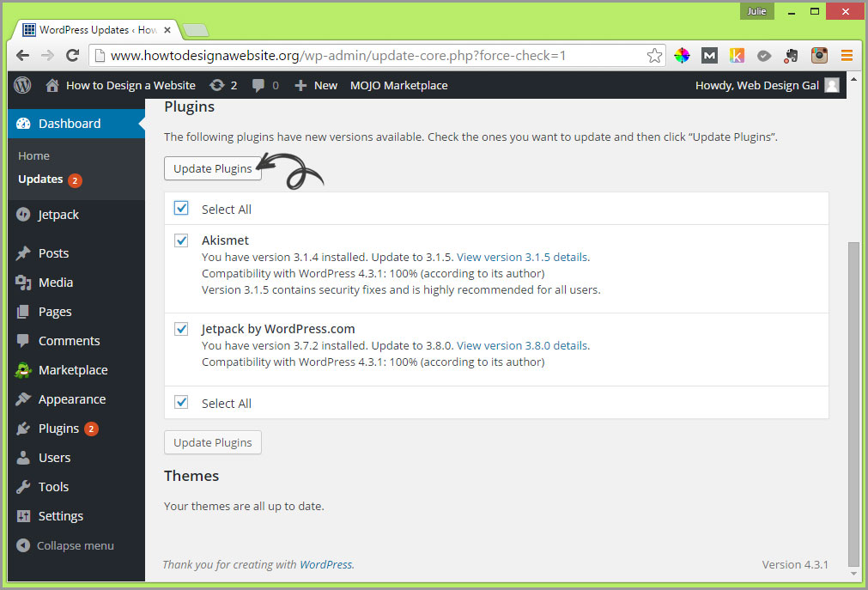The image size is (868, 590).
Task: Open updates icon in admin bar
Action: tap(217, 85)
